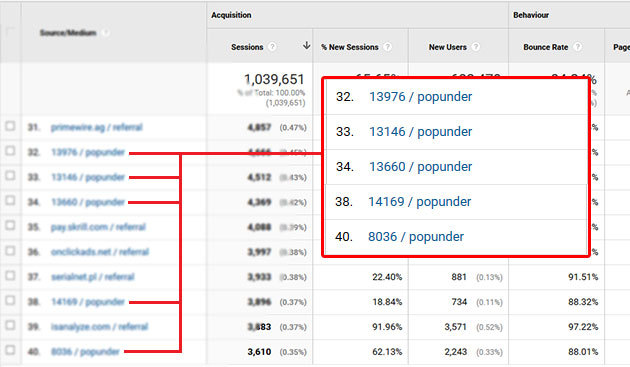This screenshot has width=630, height=367.
Task: Tick the checkbox for row 40 8036 / popunder
Action: 10,351
